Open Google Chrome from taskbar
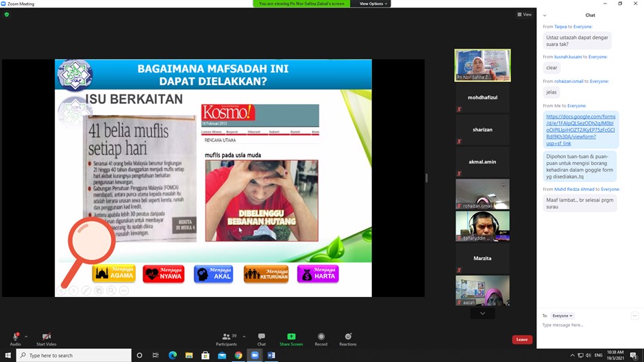Screen dimensions: 644x362 tap(238, 355)
